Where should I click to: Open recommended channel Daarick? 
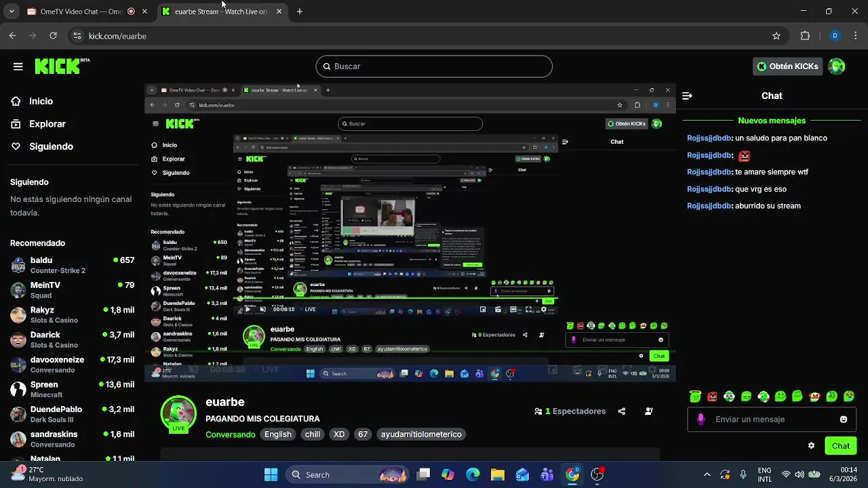click(x=72, y=340)
